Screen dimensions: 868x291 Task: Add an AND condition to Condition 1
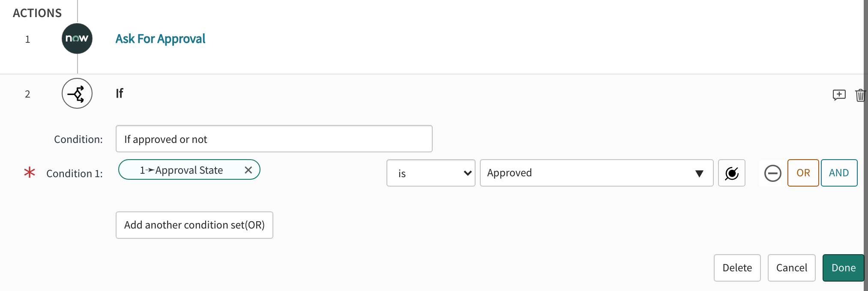[x=839, y=173]
